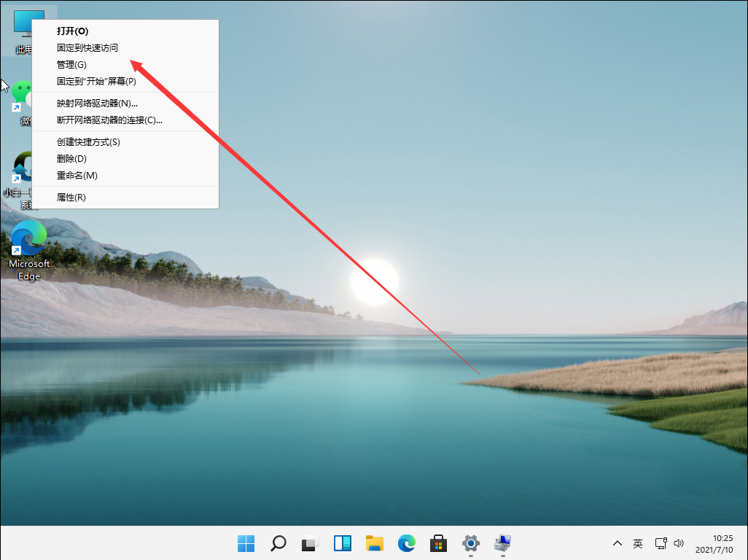This screenshot has height=560, width=748.
Task: Expand the hidden tray icons chevron
Action: [618, 543]
